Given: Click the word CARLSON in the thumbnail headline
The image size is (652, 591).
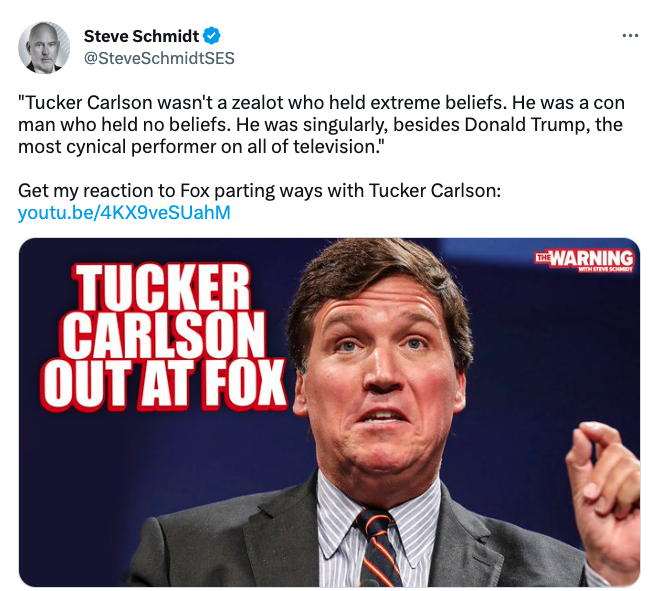Looking at the screenshot, I should tap(164, 335).
